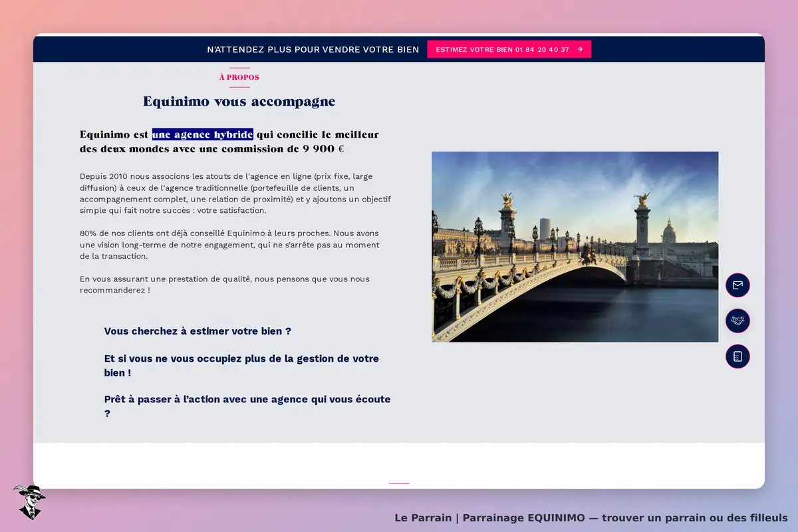Open 'Prêt à passer à l'action' link
The image size is (798, 532).
[247, 406]
